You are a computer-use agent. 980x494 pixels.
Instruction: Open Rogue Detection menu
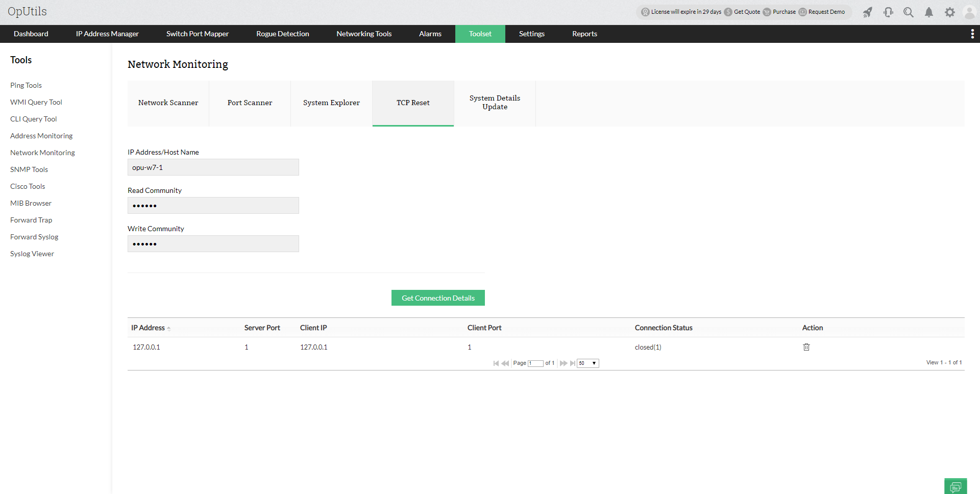[283, 34]
